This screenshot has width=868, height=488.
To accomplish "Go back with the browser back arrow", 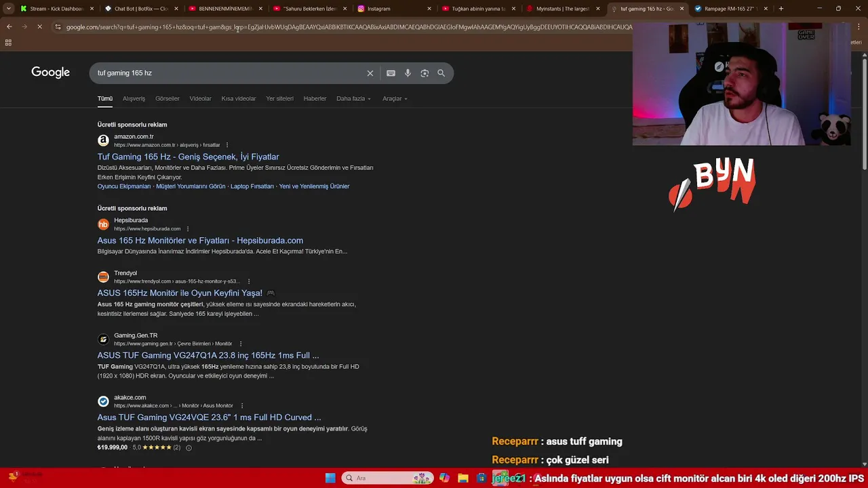I will click(9, 26).
